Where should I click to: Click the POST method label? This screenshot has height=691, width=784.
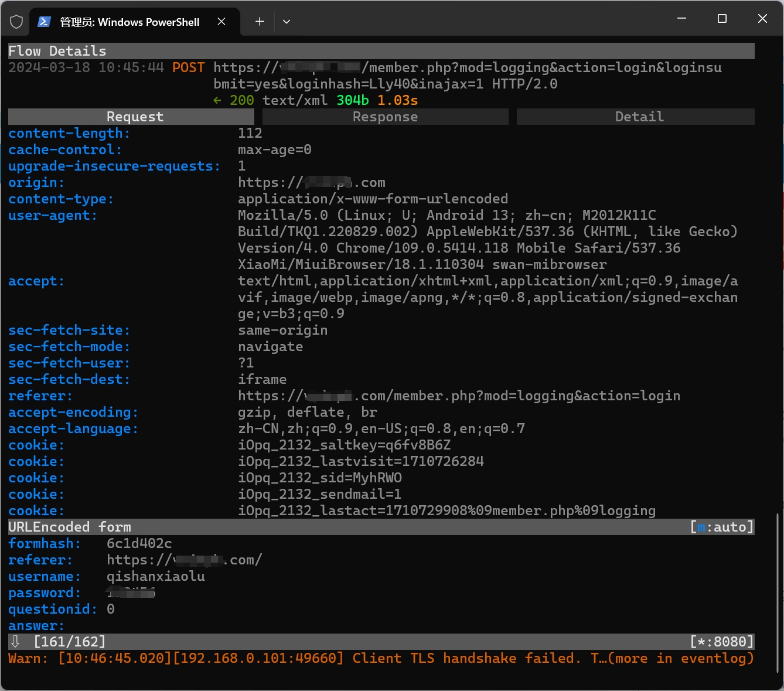tap(189, 67)
